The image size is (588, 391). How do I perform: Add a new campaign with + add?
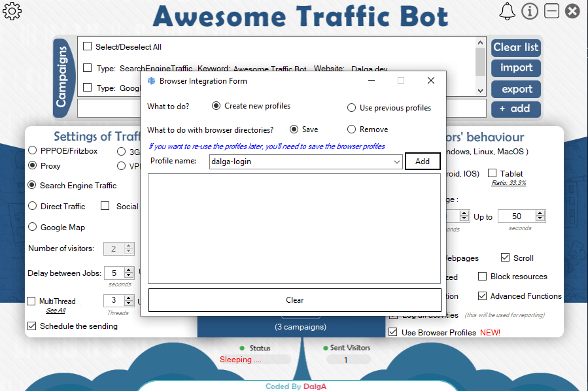(x=516, y=109)
